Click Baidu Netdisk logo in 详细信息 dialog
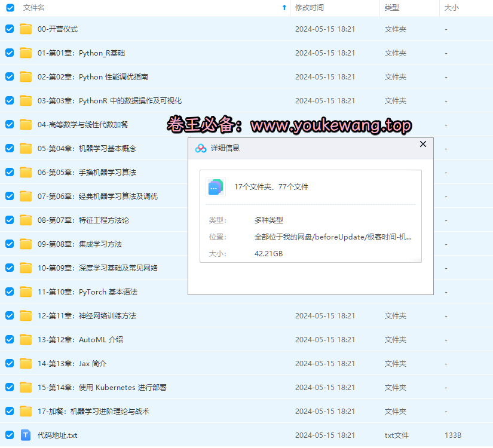The height and width of the screenshot is (448, 493). pyautogui.click(x=201, y=148)
